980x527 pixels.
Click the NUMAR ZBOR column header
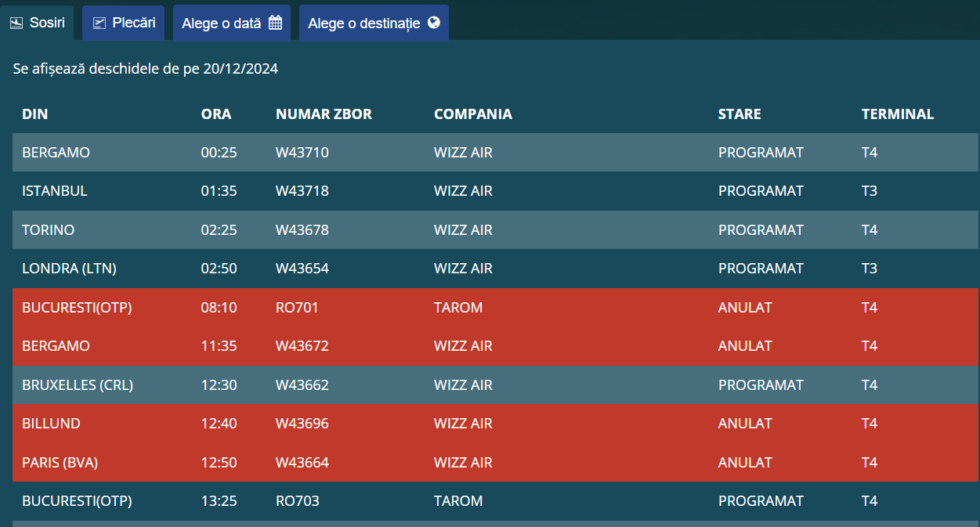click(324, 114)
